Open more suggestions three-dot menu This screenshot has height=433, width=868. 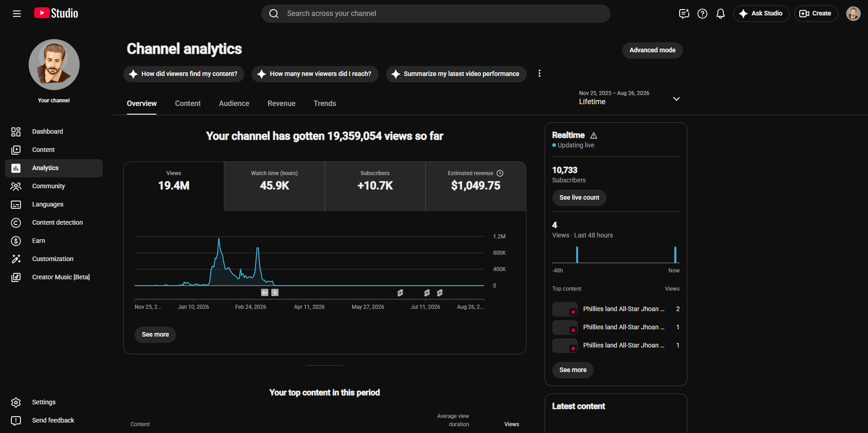click(540, 74)
